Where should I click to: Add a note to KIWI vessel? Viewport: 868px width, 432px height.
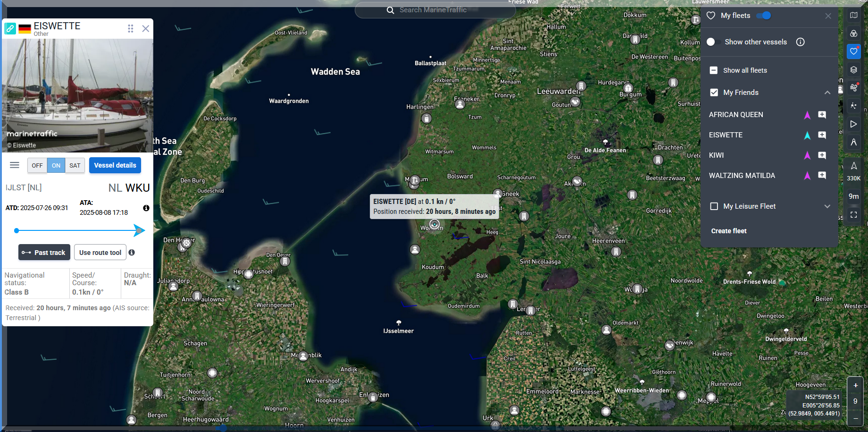(x=822, y=155)
